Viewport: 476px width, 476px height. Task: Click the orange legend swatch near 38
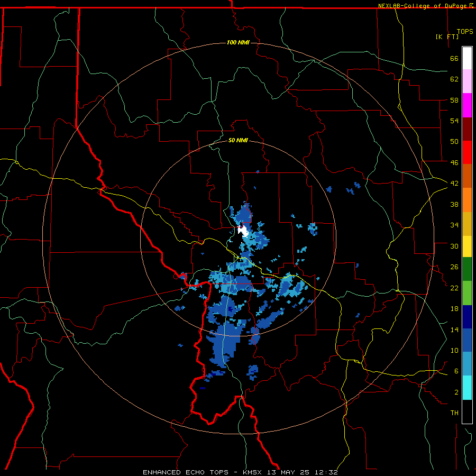(467, 200)
